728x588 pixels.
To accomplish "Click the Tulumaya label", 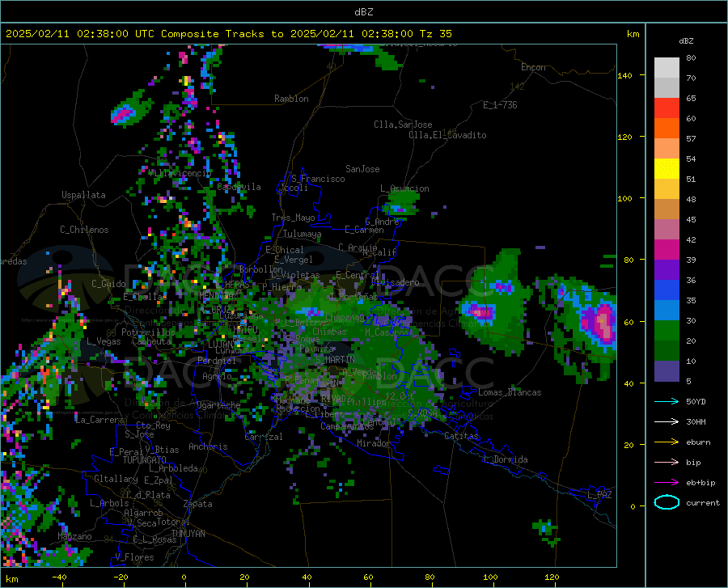I will [303, 234].
